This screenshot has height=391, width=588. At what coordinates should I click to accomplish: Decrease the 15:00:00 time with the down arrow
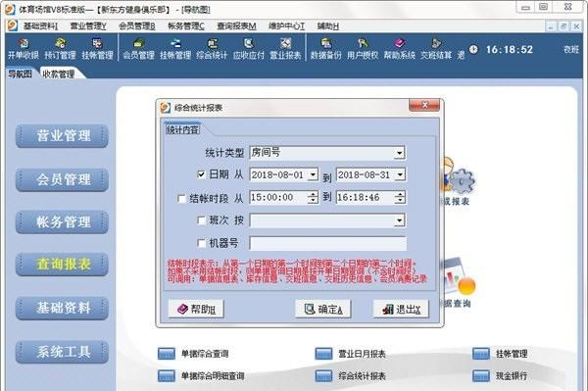313,201
